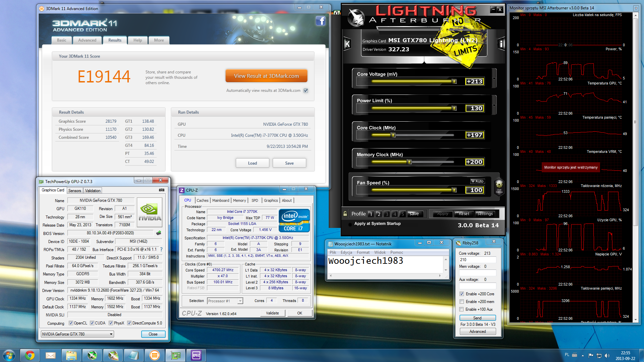The image size is (644, 362).
Task: Click Send button in Rbby258 window
Action: (477, 318)
